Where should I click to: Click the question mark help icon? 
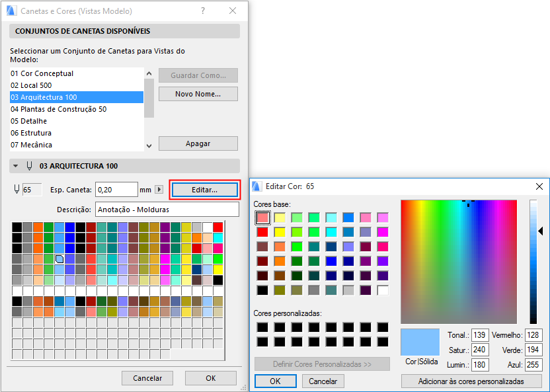click(x=202, y=11)
